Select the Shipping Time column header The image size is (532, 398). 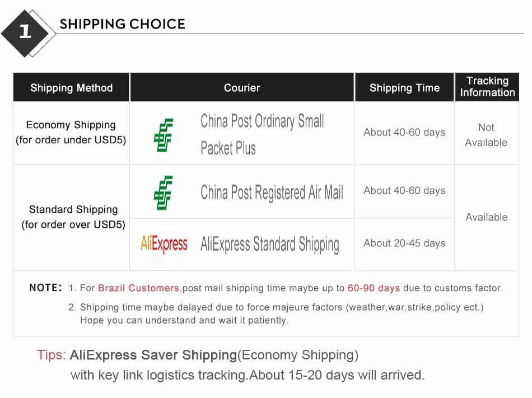(404, 87)
